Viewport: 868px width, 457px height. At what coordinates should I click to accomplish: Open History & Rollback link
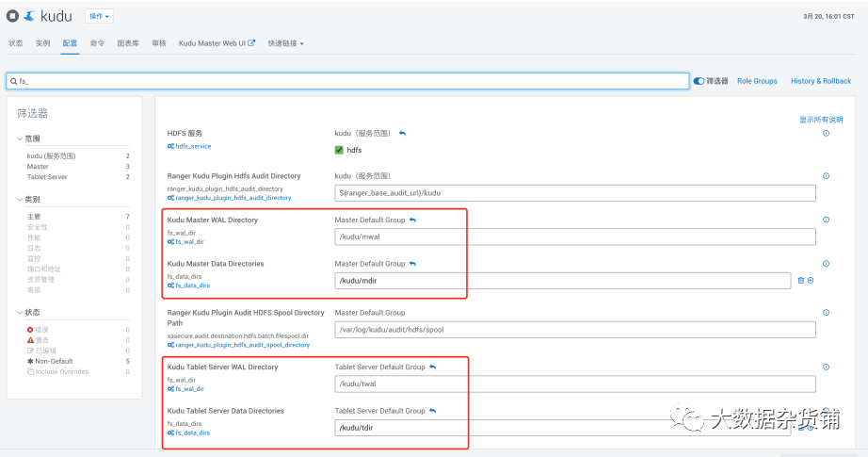[x=821, y=81]
